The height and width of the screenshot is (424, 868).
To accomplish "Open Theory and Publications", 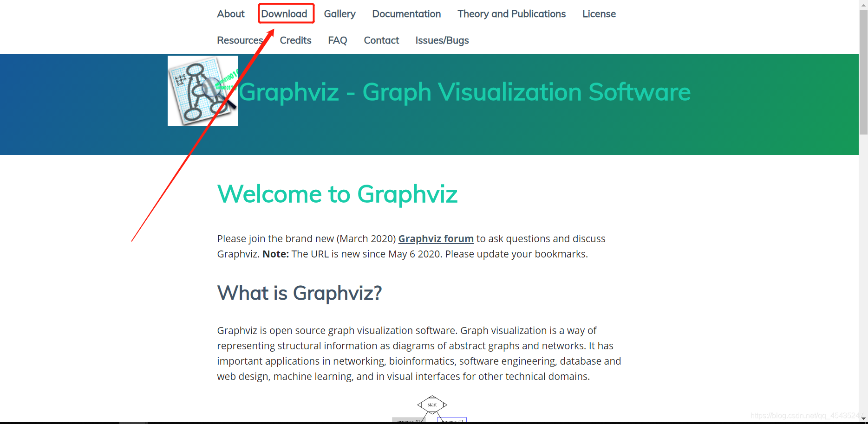I will 511,14.
